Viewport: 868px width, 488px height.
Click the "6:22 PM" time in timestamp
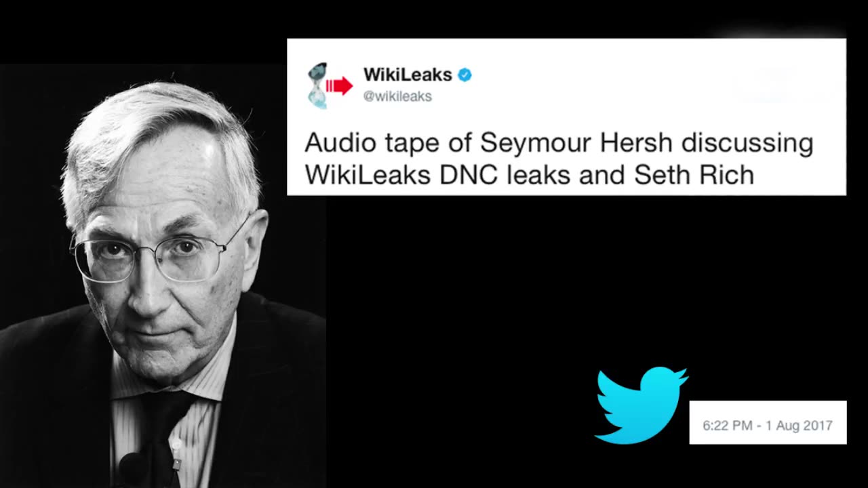[727, 426]
